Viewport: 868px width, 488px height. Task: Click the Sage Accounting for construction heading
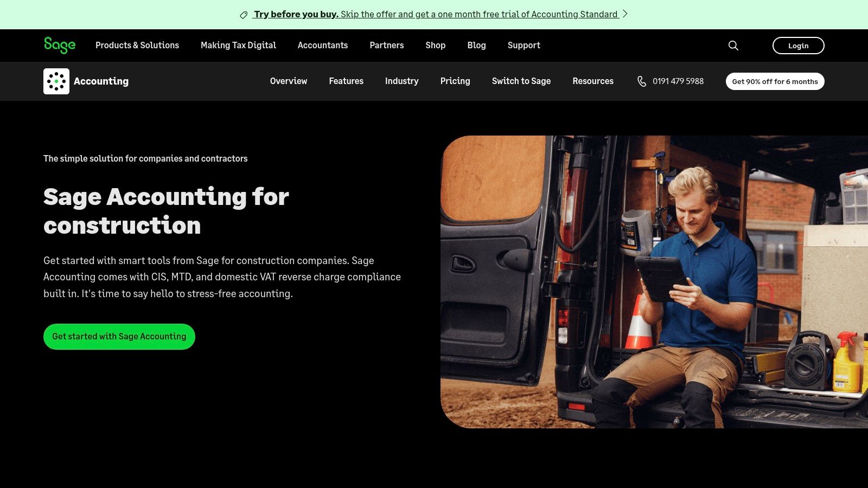click(166, 211)
